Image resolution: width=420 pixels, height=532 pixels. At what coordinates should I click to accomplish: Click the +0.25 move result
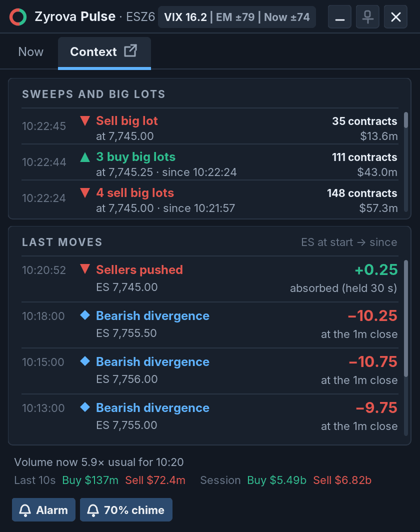click(376, 269)
